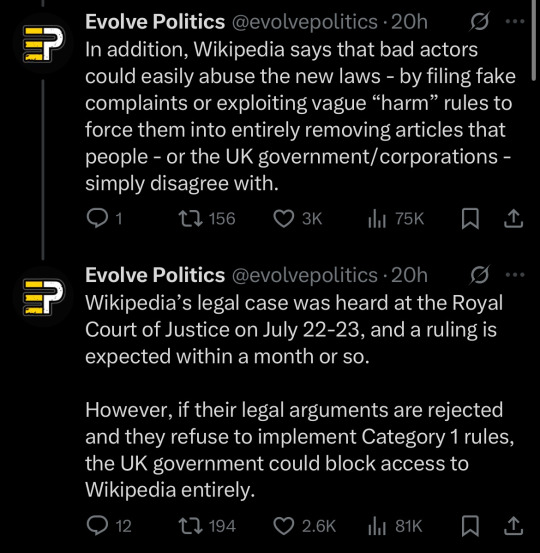540x553 pixels.
Task: Open Evolve Politics name on second tweet
Action: [155, 275]
